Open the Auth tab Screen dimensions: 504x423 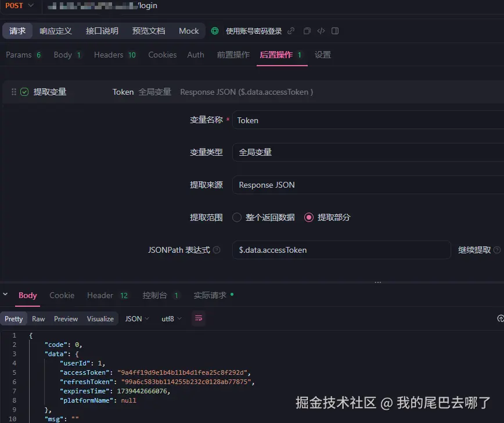click(196, 55)
